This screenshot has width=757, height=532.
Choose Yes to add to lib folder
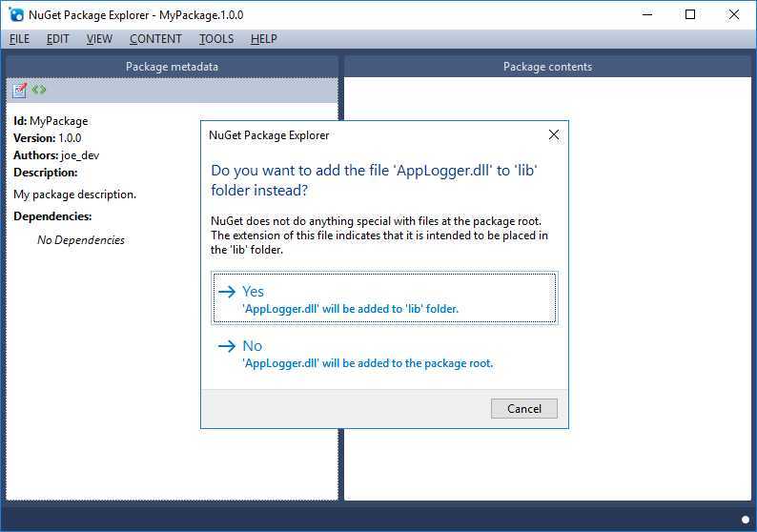384,297
